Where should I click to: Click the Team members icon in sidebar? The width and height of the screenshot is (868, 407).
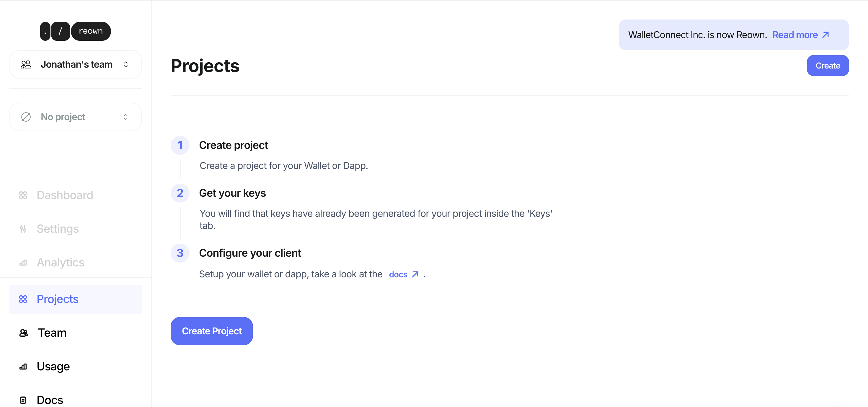(23, 333)
